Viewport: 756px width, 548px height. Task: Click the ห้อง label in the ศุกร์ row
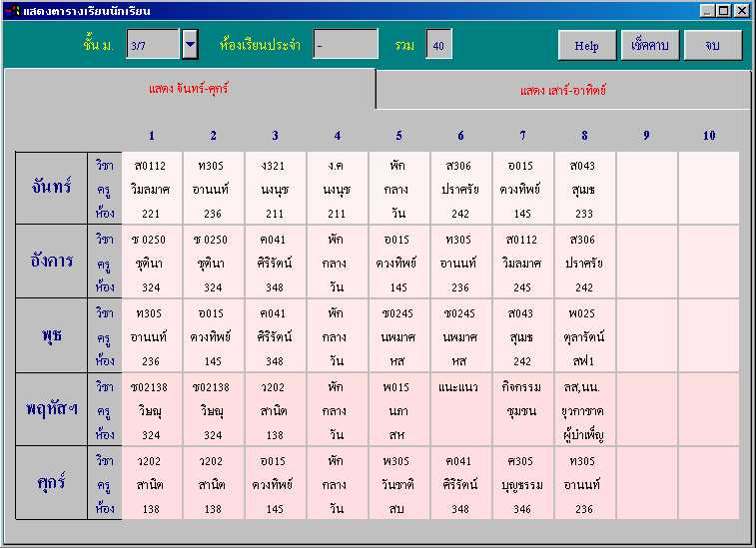point(105,508)
